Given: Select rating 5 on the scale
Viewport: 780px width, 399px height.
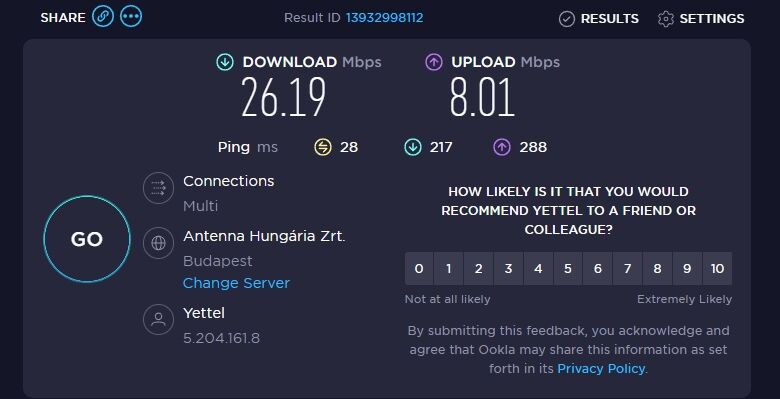Looking at the screenshot, I should coord(568,269).
